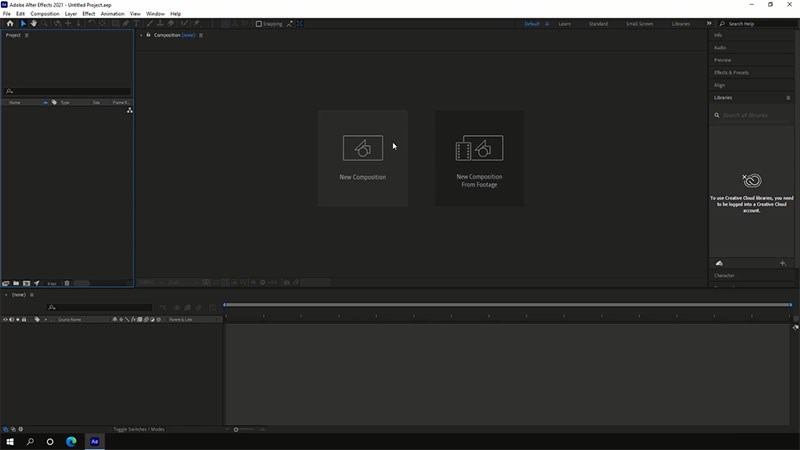This screenshot has width=800, height=450.
Task: Click Toggle Switches / Modes
Action: pyautogui.click(x=139, y=429)
